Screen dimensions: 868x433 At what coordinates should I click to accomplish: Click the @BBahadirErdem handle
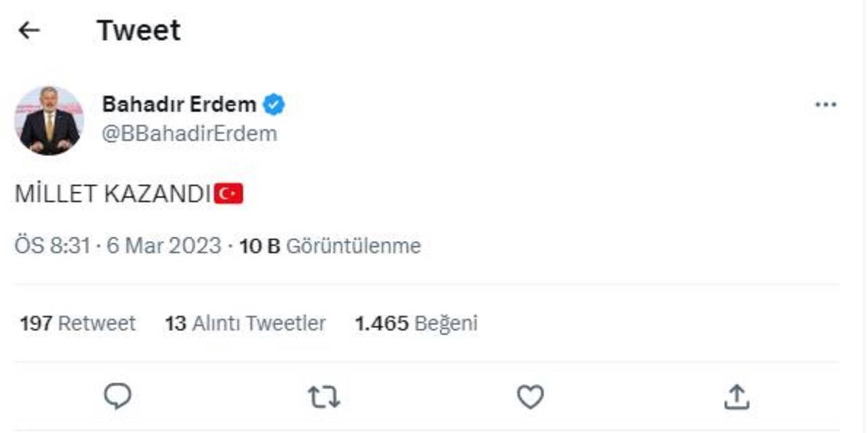(x=189, y=134)
